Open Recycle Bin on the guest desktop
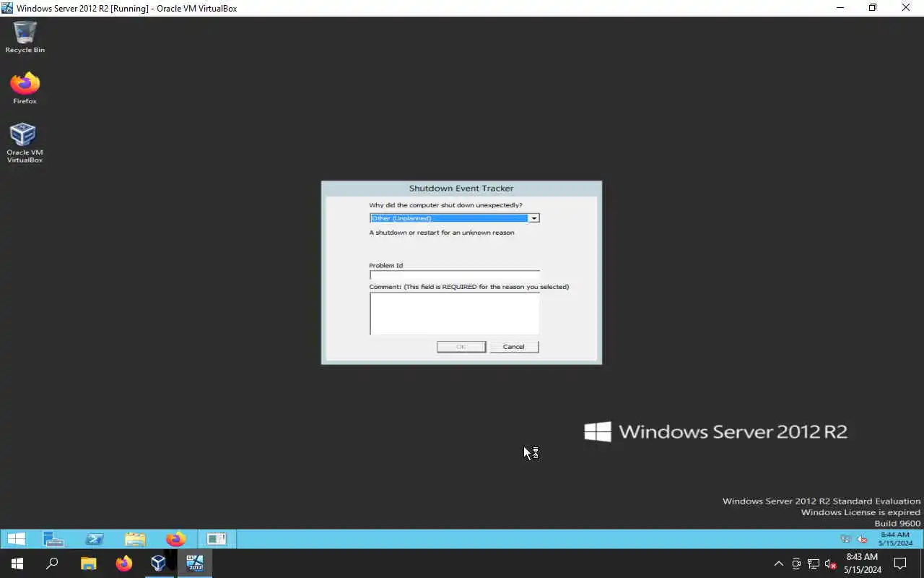Image resolution: width=924 pixels, height=578 pixels. click(x=25, y=37)
